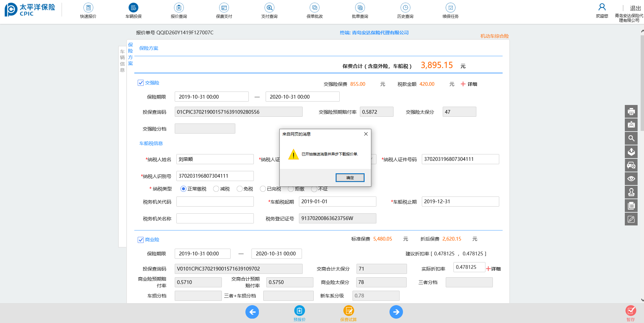644x323 pixels.
Task: Expand 详细 next to 税款金额
Action: [469, 84]
